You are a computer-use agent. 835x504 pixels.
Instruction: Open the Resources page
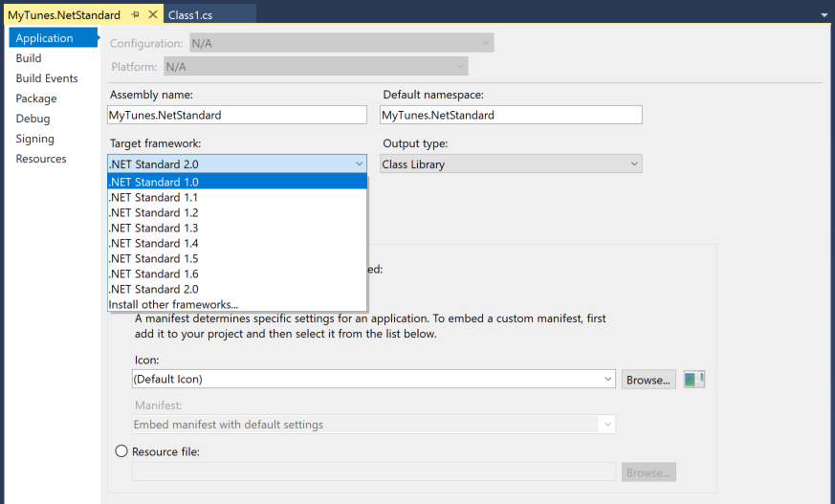[41, 159]
